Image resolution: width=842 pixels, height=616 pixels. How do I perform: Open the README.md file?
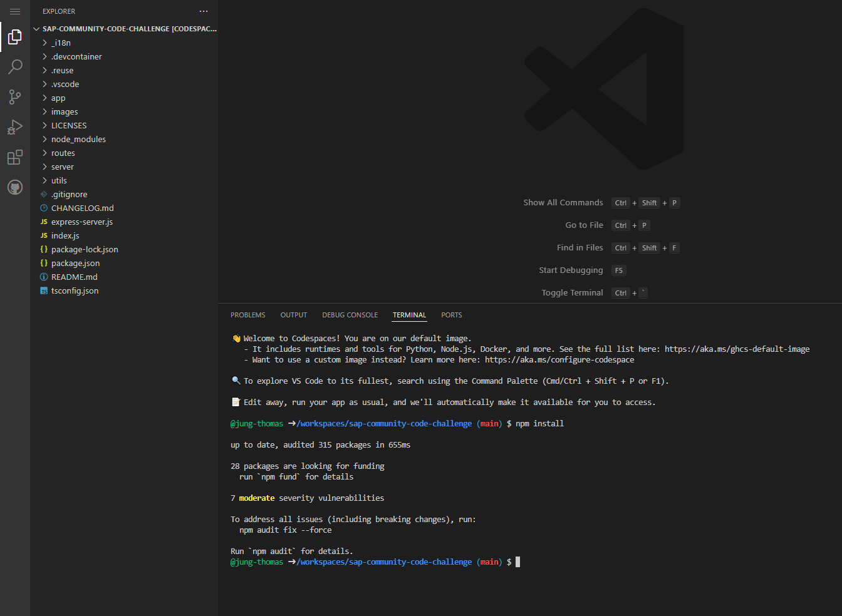click(75, 277)
